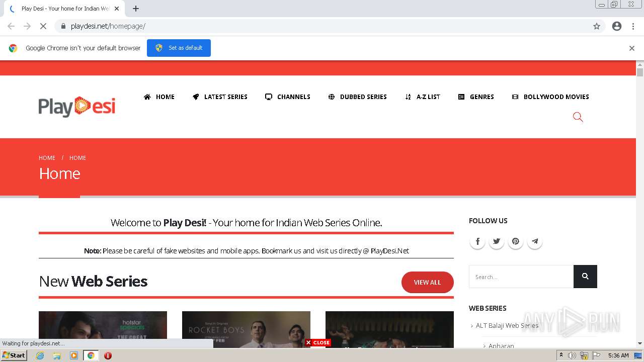Open GENRES menu item
Image resolution: width=644 pixels, height=362 pixels.
coord(476,97)
